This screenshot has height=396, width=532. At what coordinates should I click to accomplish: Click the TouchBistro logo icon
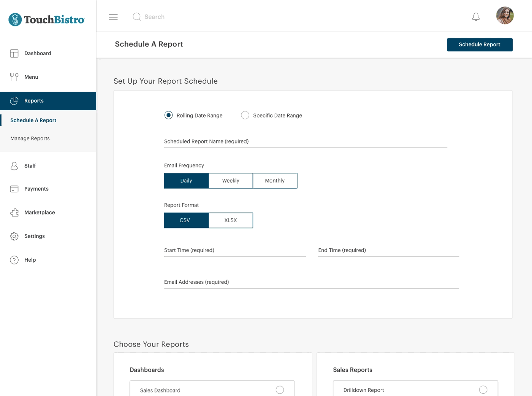point(15,20)
